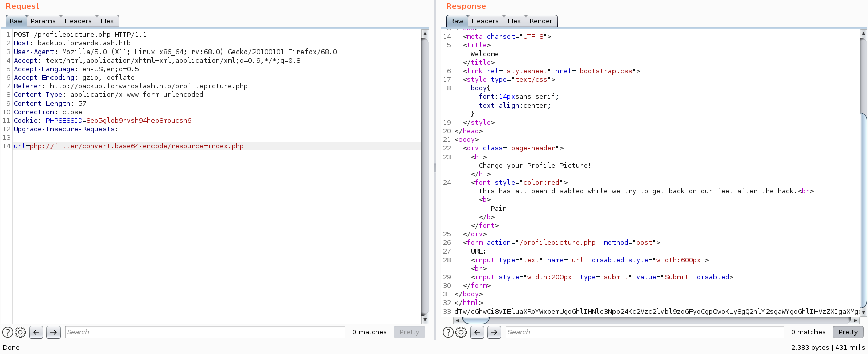Click the Request '0 matches' label
The height and width of the screenshot is (354, 868).
coord(370,332)
